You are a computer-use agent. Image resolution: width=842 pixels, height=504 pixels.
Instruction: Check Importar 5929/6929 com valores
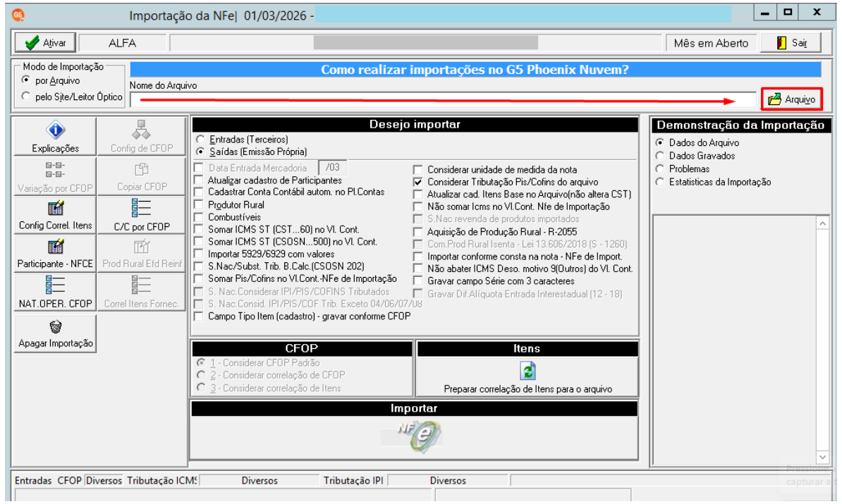pyautogui.click(x=199, y=254)
